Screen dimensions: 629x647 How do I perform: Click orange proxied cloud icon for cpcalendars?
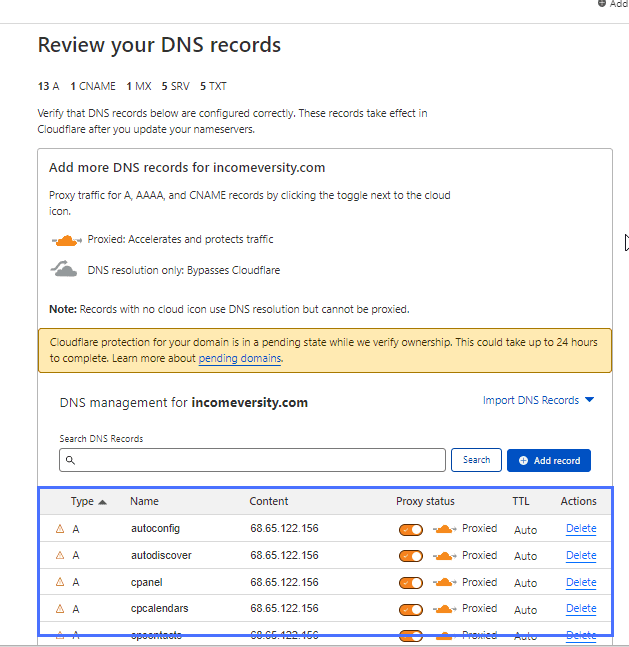pos(445,609)
